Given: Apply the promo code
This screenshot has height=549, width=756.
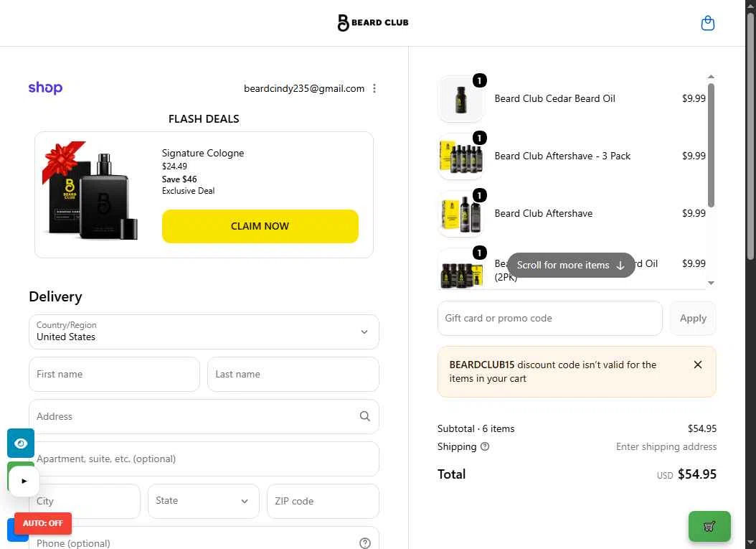Looking at the screenshot, I should tap(692, 319).
